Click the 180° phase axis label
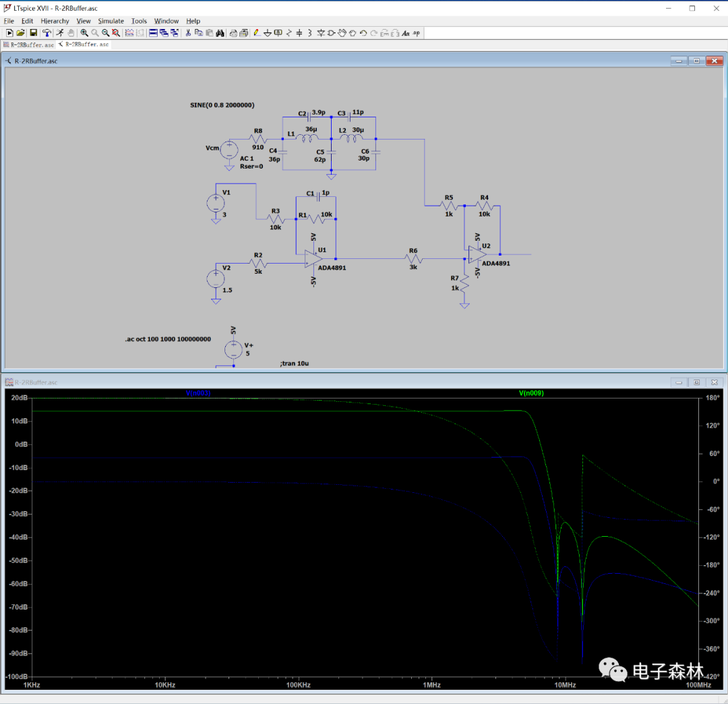Screen dimensions: 728x704 point(712,397)
